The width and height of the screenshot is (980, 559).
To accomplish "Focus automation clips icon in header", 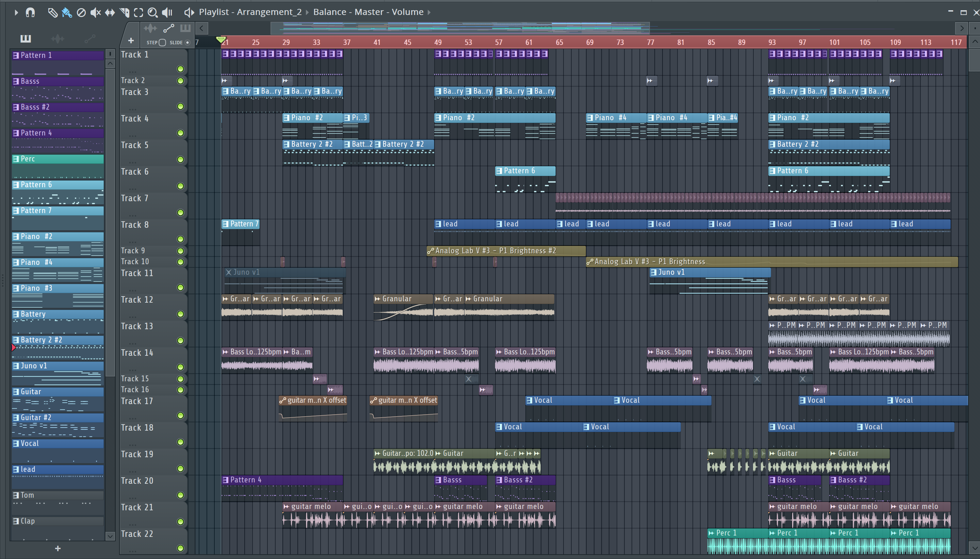I will pyautogui.click(x=168, y=28).
